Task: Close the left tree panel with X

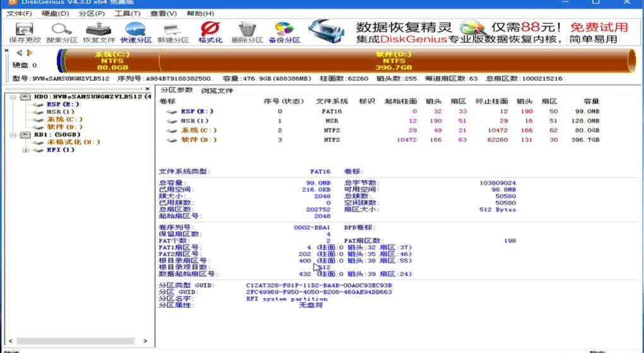Action: click(148, 89)
